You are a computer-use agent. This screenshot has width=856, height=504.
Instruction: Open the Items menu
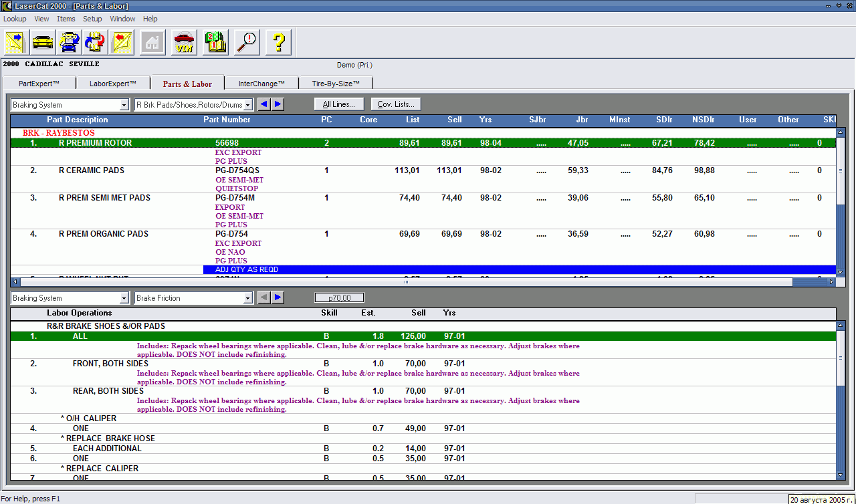66,19
